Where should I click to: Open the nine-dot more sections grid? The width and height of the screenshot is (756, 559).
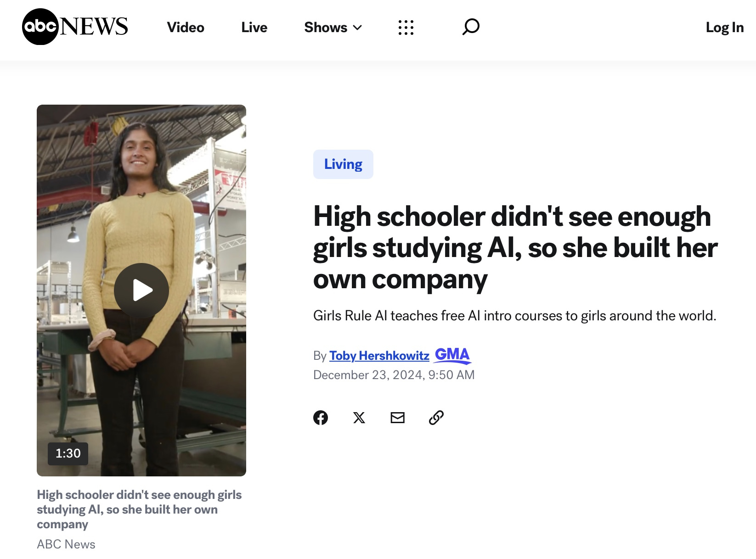pos(406,28)
